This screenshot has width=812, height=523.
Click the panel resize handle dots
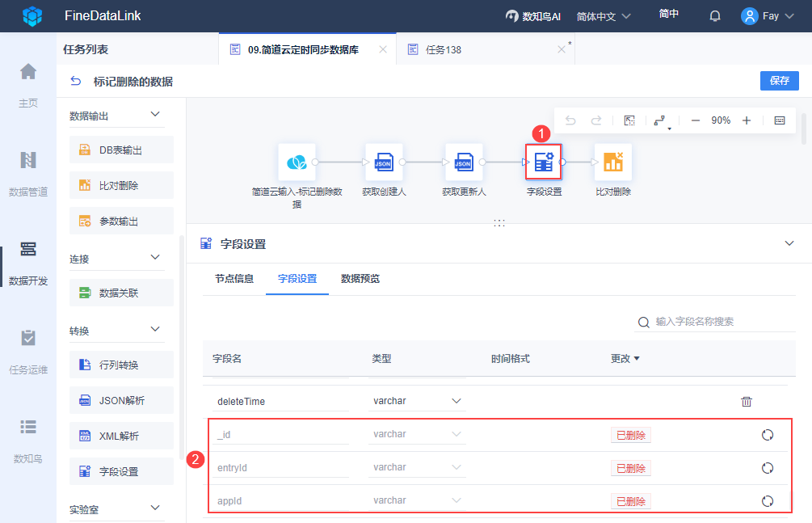pos(499,223)
